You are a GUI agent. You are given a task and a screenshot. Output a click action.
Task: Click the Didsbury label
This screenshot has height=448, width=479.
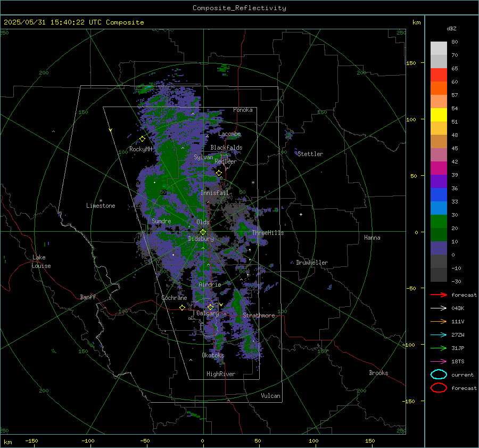[201, 239]
